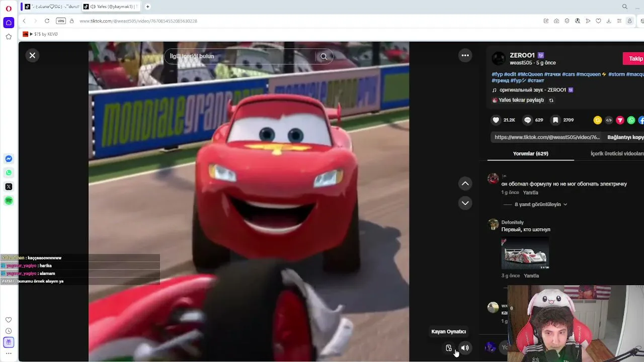Image resolution: width=644 pixels, height=362 pixels.
Task: Click the tiktok.com address bar URL
Action: click(x=138, y=21)
